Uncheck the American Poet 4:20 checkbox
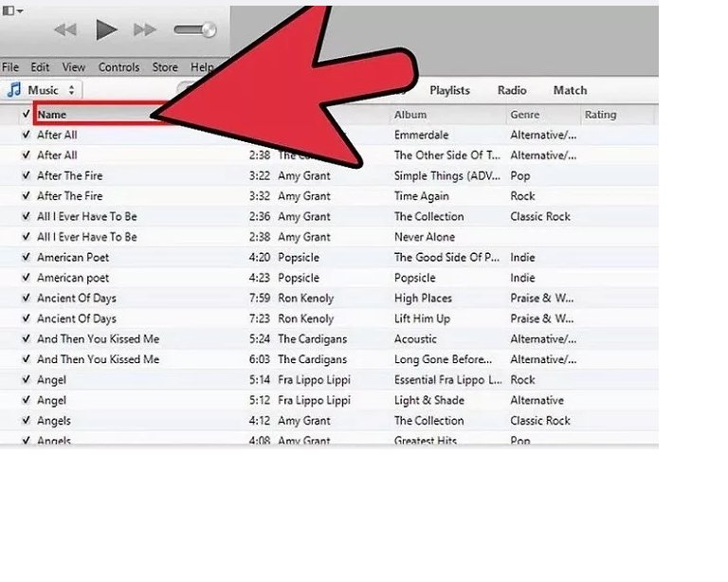728x582 pixels. point(26,257)
